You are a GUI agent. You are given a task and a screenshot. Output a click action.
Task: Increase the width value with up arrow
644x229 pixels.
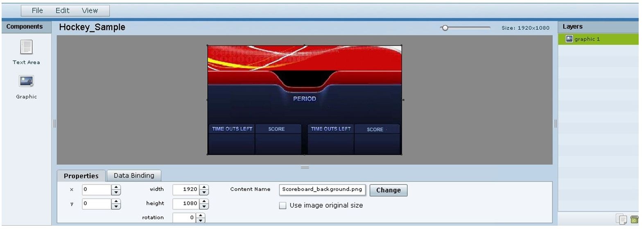point(204,187)
